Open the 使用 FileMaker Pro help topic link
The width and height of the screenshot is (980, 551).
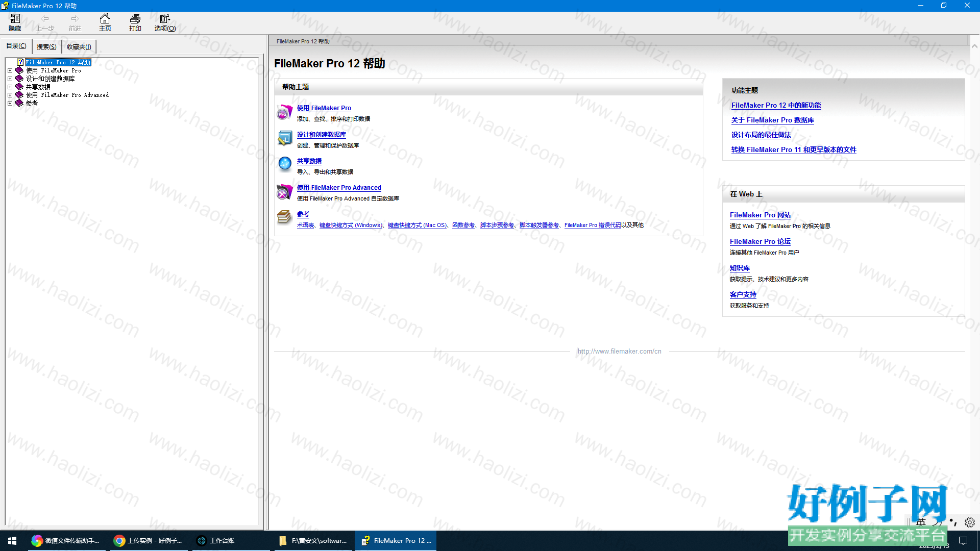point(324,108)
